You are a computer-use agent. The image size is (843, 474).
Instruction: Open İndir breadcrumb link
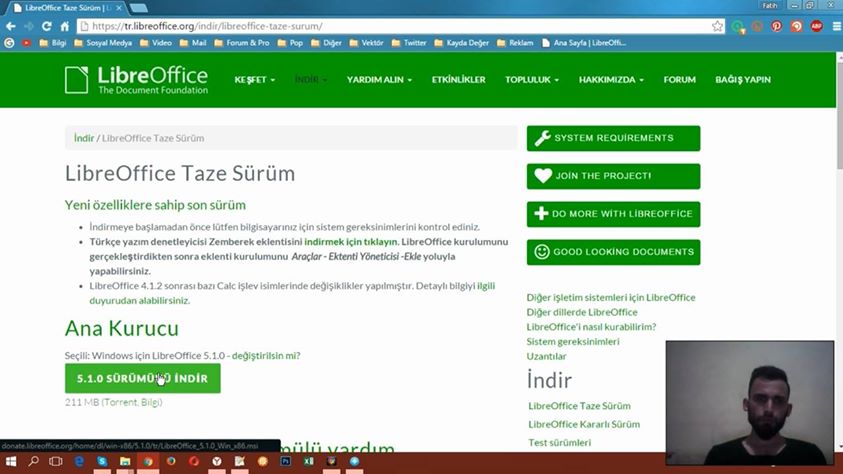click(x=84, y=138)
